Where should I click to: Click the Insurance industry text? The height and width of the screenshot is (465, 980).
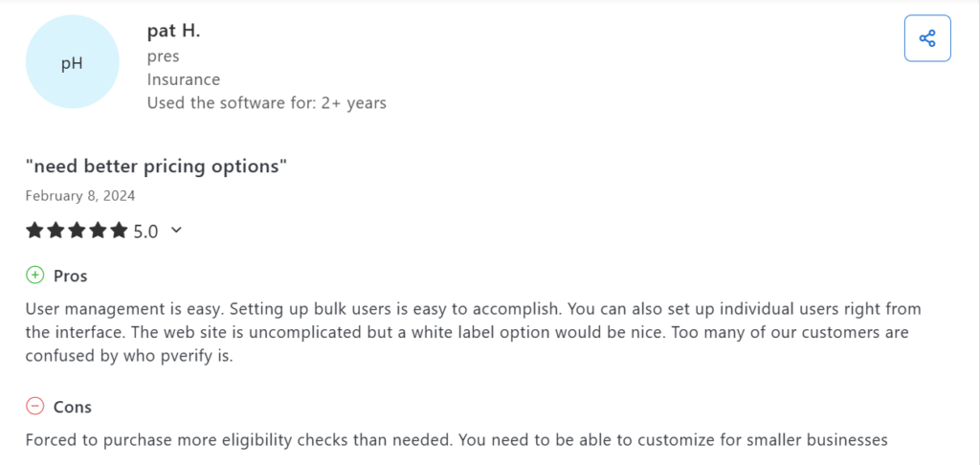tap(184, 79)
